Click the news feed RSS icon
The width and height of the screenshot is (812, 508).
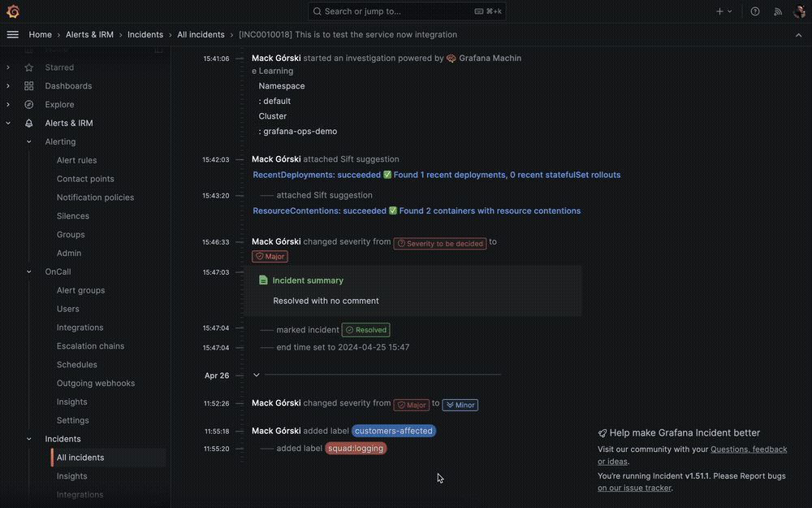click(777, 11)
